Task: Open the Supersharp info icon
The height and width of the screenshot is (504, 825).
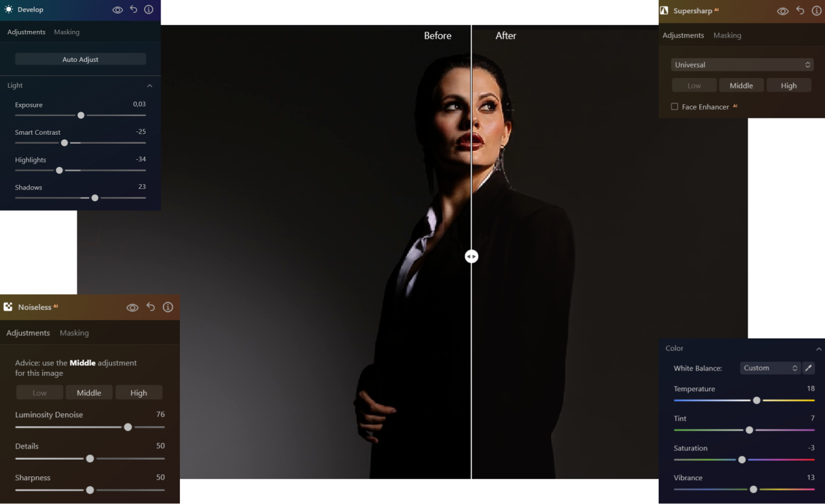Action: click(x=816, y=11)
